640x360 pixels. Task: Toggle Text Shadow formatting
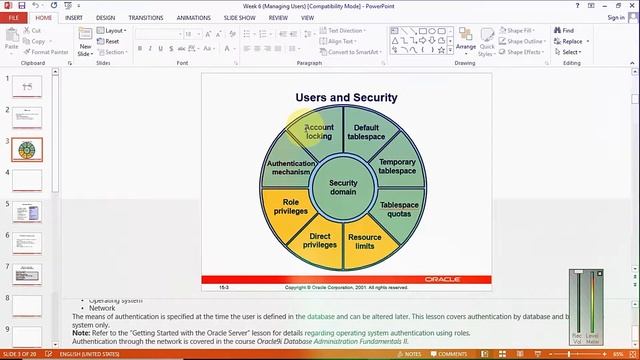[x=171, y=49]
